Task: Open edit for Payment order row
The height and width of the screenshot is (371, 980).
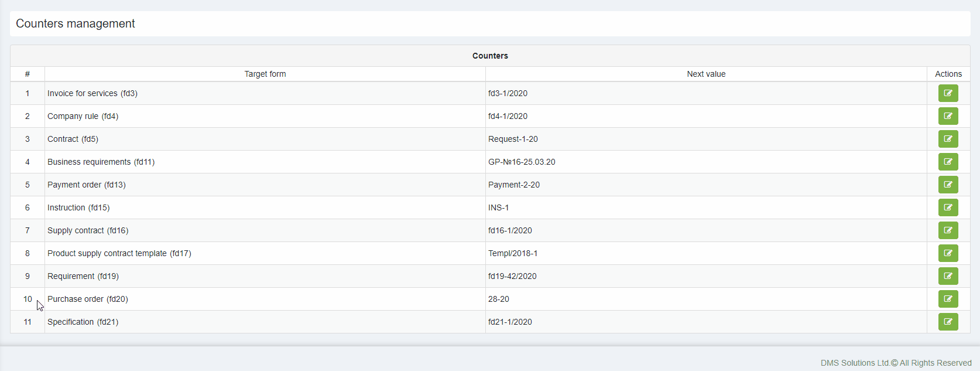Action: pos(948,185)
